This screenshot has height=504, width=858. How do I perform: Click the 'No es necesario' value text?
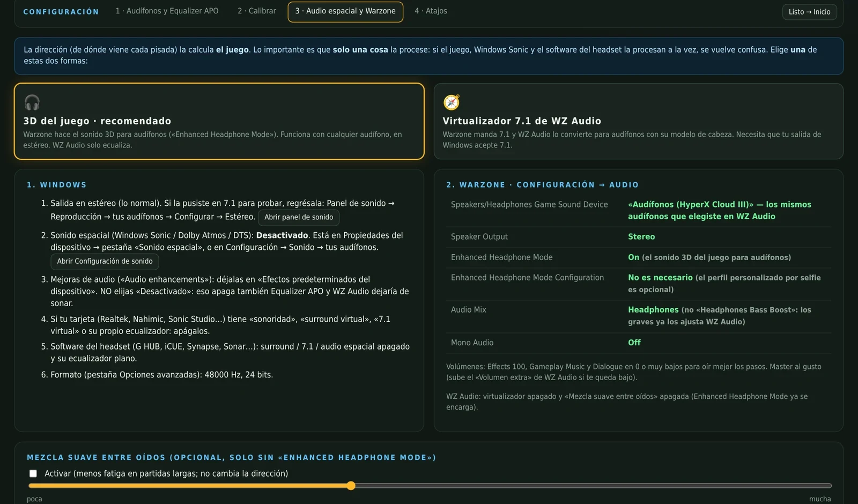[x=660, y=278]
